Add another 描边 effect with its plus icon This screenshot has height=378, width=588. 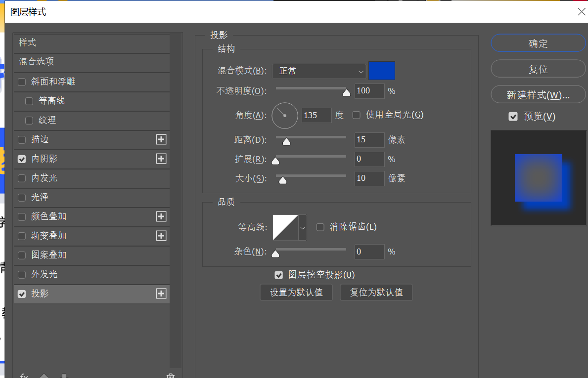161,139
